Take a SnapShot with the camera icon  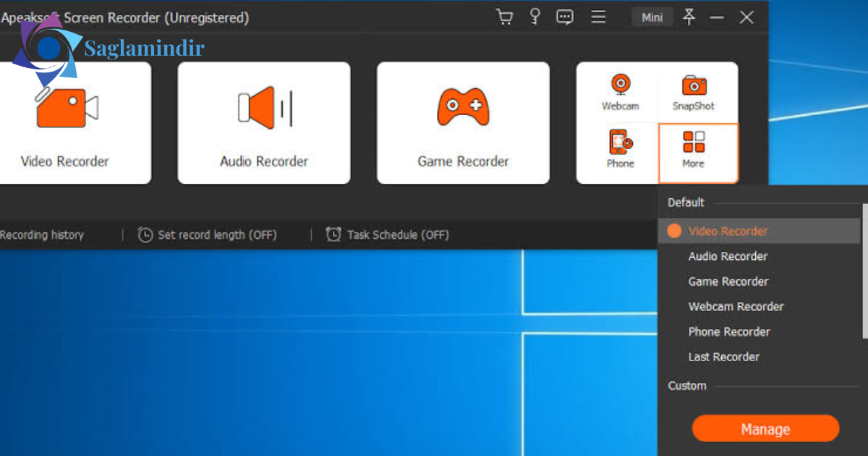(693, 92)
